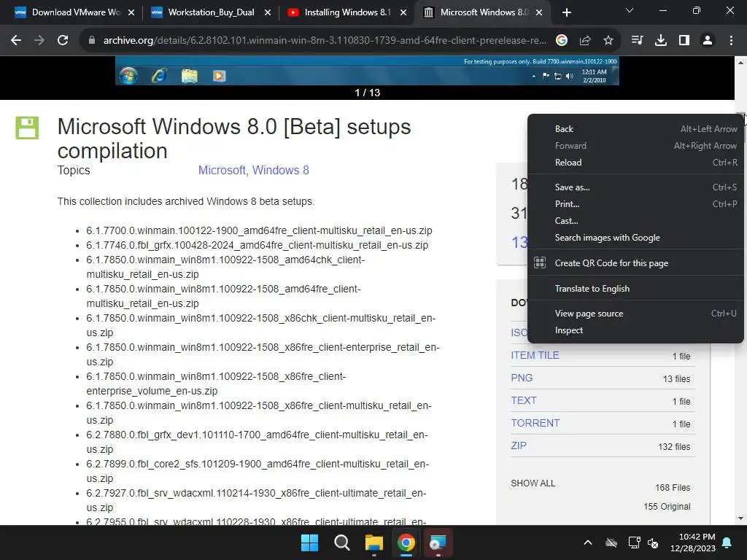Click Chrome icon in taskbar

point(406,542)
